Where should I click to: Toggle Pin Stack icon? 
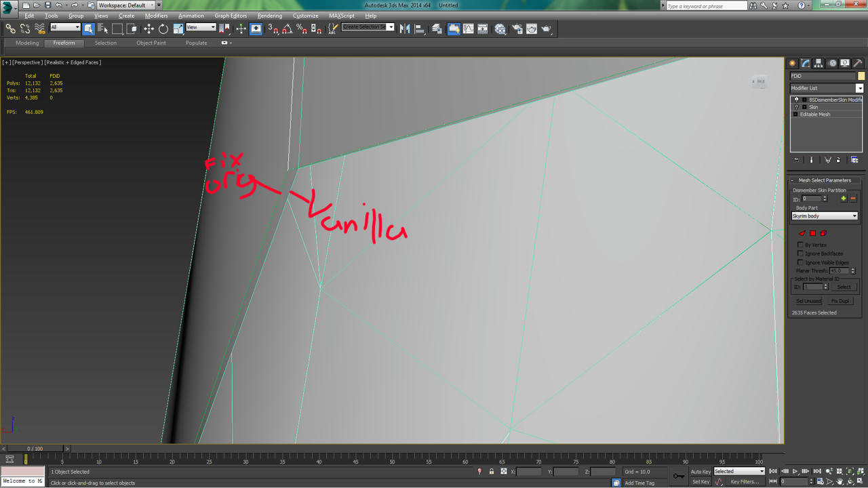click(x=796, y=160)
